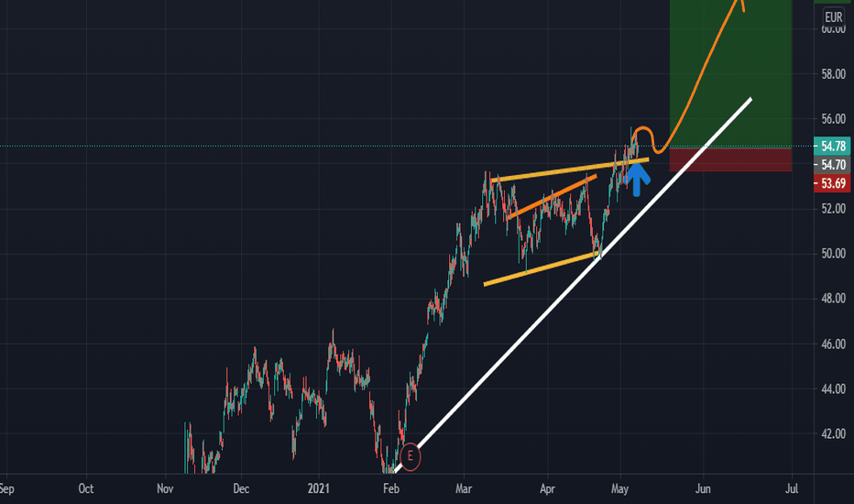Click the 2021 label on time axis
Screen dimensions: 854x504
[x=318, y=488]
